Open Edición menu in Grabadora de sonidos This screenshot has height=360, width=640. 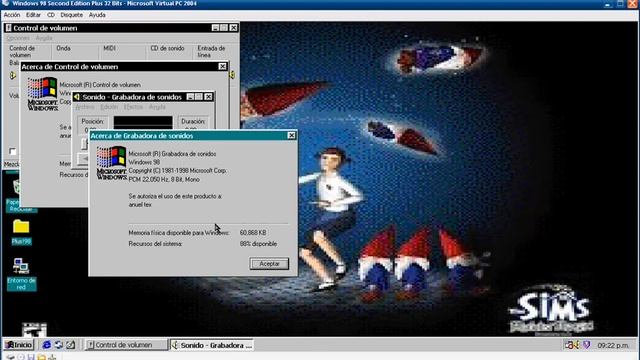click(109, 107)
